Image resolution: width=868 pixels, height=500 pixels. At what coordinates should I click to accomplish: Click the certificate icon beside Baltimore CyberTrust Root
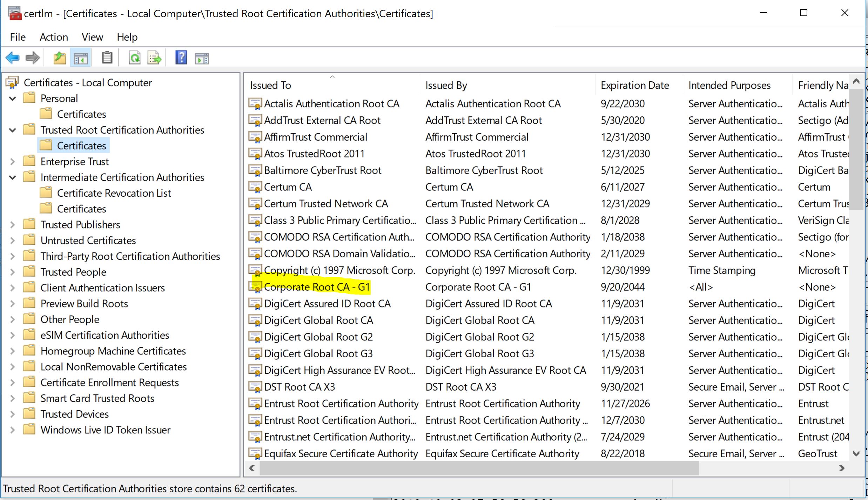(255, 170)
